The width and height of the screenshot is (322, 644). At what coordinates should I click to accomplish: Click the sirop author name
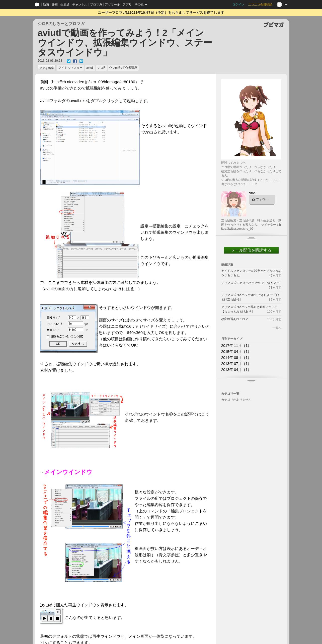[x=252, y=193]
